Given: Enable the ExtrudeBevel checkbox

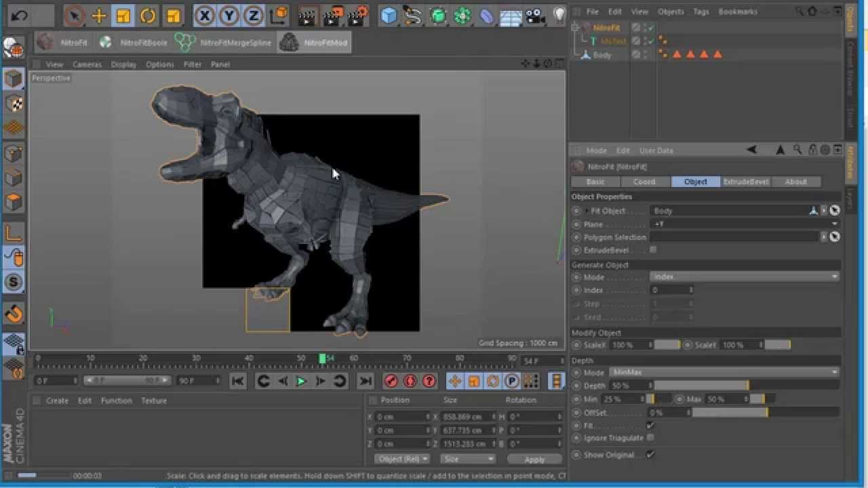Looking at the screenshot, I should [x=653, y=250].
